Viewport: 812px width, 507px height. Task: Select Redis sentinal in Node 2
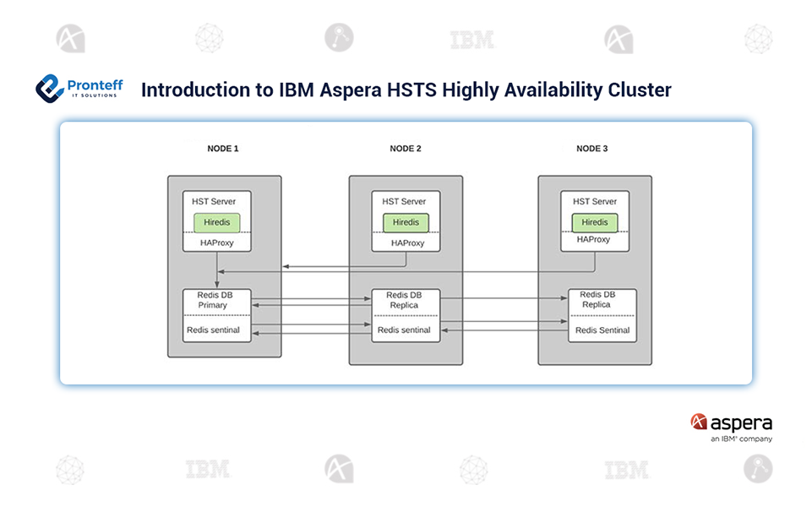coord(406,330)
